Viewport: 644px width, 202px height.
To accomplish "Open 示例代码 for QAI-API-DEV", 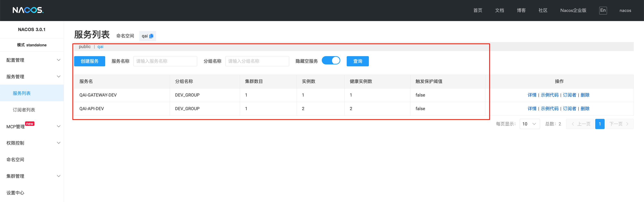I will [x=549, y=109].
